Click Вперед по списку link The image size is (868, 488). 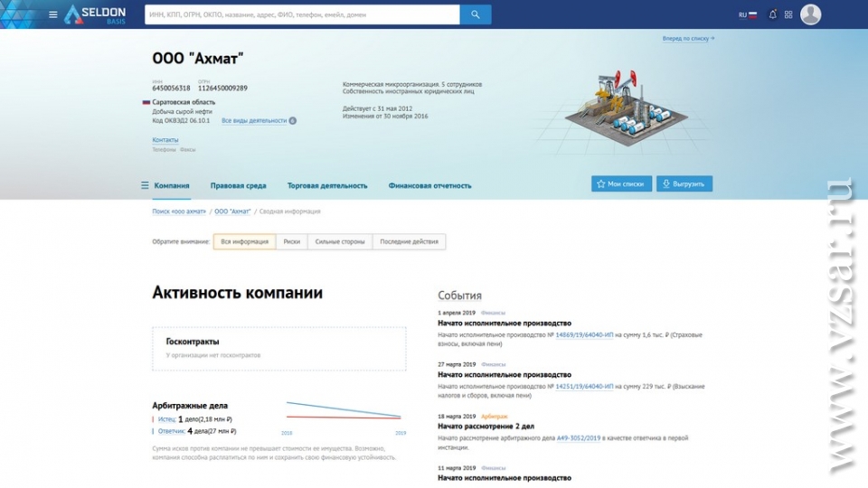click(x=687, y=39)
